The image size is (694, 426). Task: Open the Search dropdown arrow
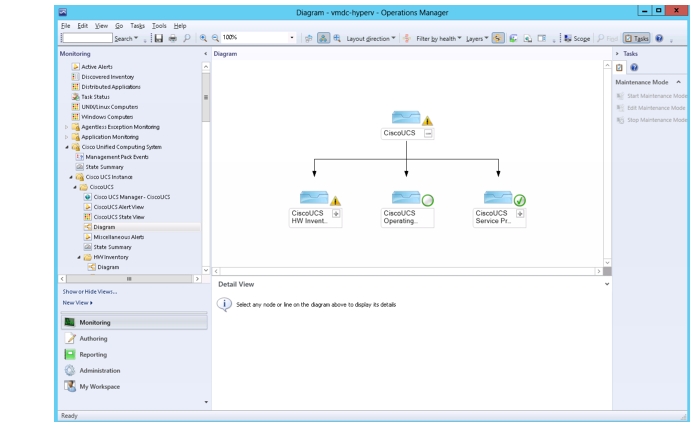point(136,39)
